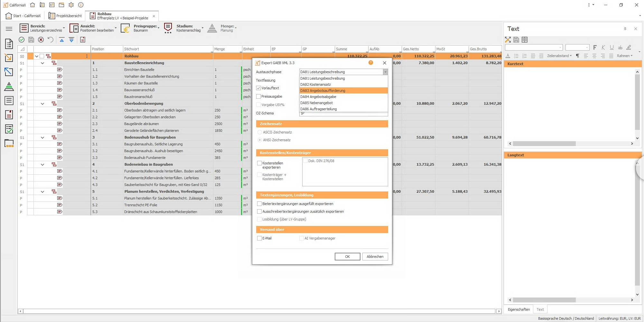Select the Eigenschaften tab at bottom
This screenshot has height=322, width=644.
(x=518, y=309)
